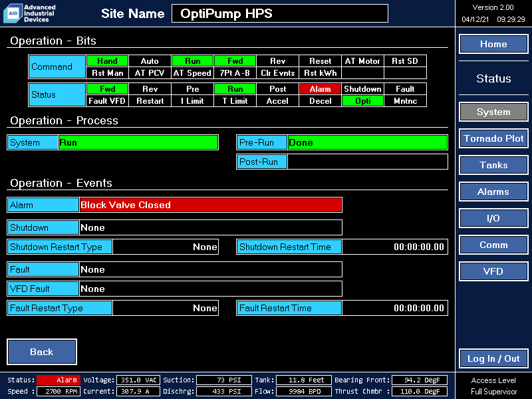Toggle the Fwd command bit
532x399 pixels.
[235, 61]
